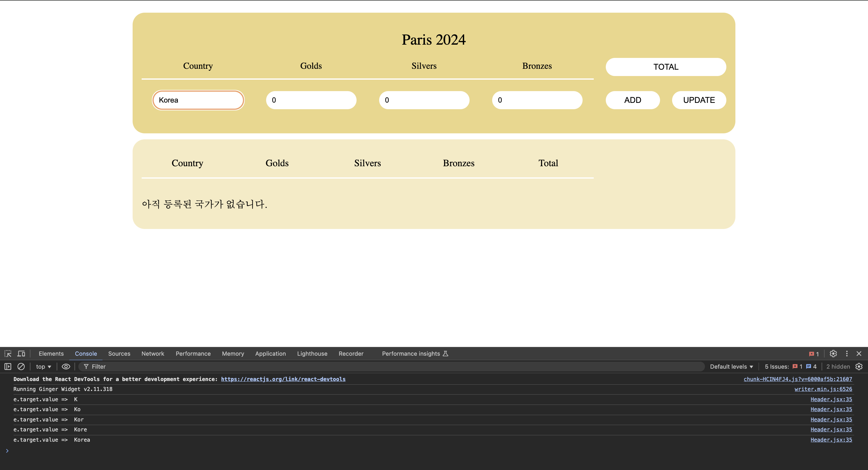Open the console settings gear icon
Screen dimensions: 868x470
click(859, 367)
